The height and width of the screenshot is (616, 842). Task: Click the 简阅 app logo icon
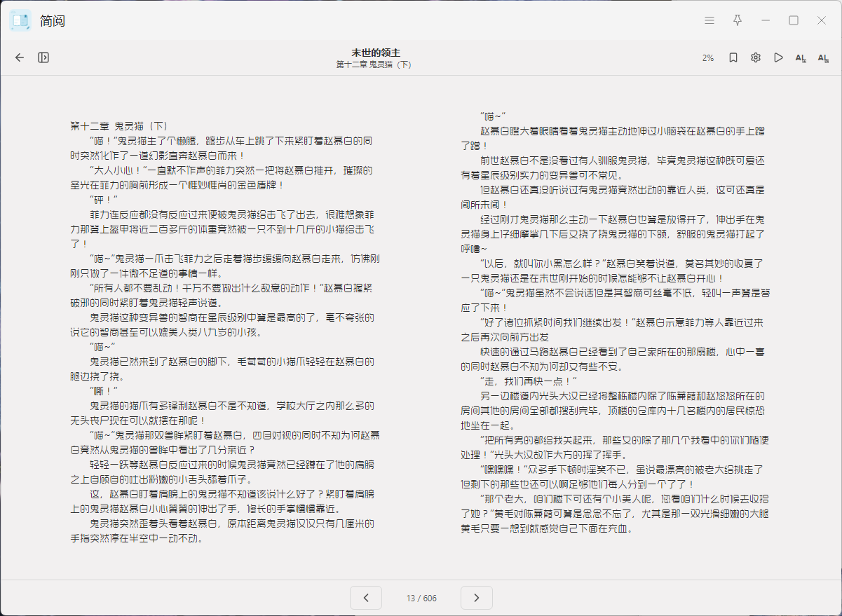point(20,20)
